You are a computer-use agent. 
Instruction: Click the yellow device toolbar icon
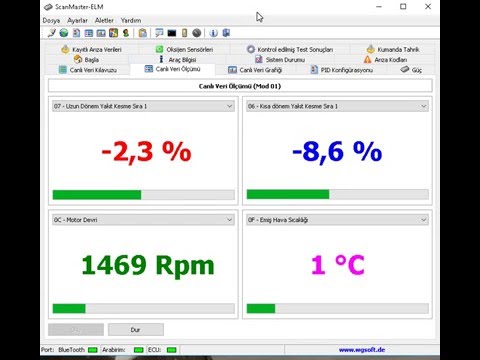tap(184, 33)
